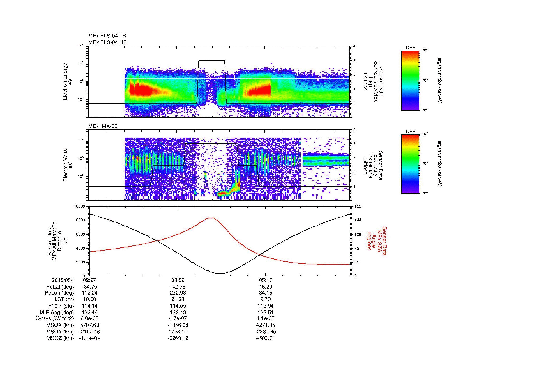Click the PdLat value -84.75
This screenshot has width=555, height=392.
(x=89, y=287)
